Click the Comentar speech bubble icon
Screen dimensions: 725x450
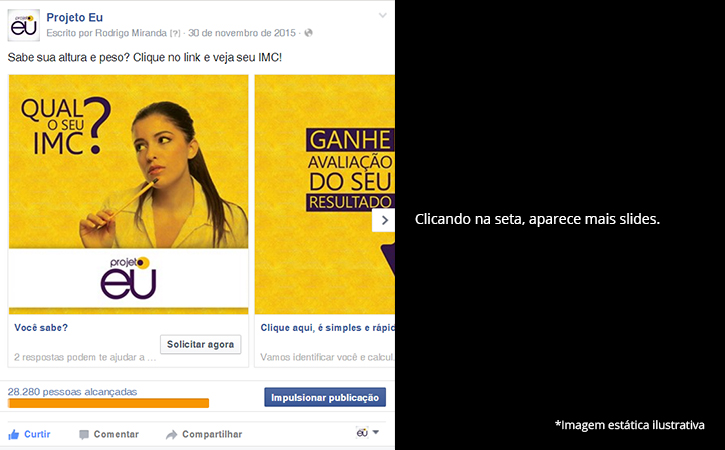(84, 434)
